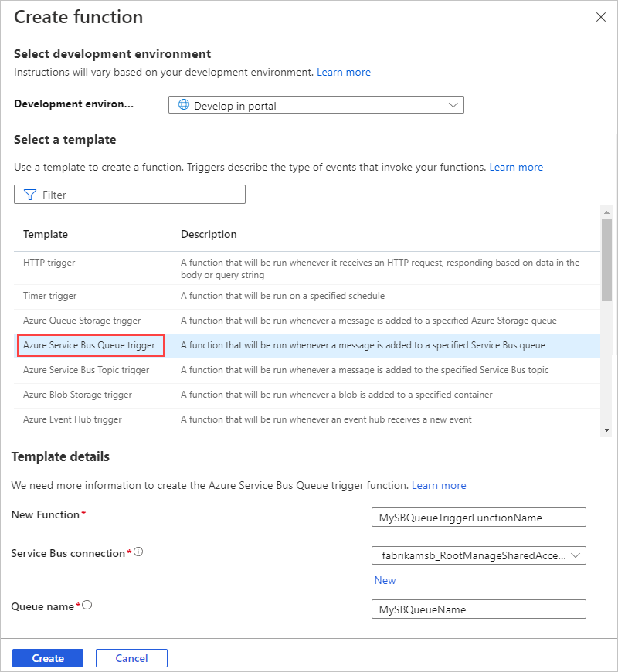Click the filter funnel icon
Screen dimensions: 618x672
pyautogui.click(x=30, y=195)
